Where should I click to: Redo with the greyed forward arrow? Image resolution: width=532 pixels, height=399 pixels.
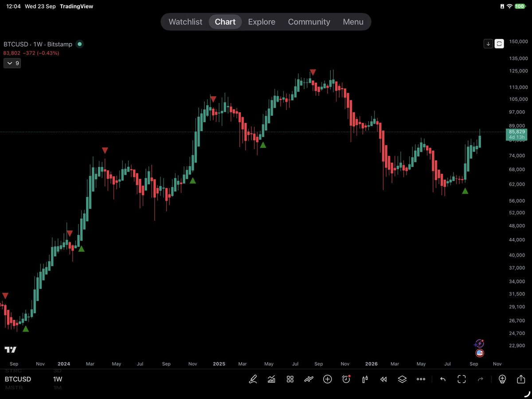point(480,379)
